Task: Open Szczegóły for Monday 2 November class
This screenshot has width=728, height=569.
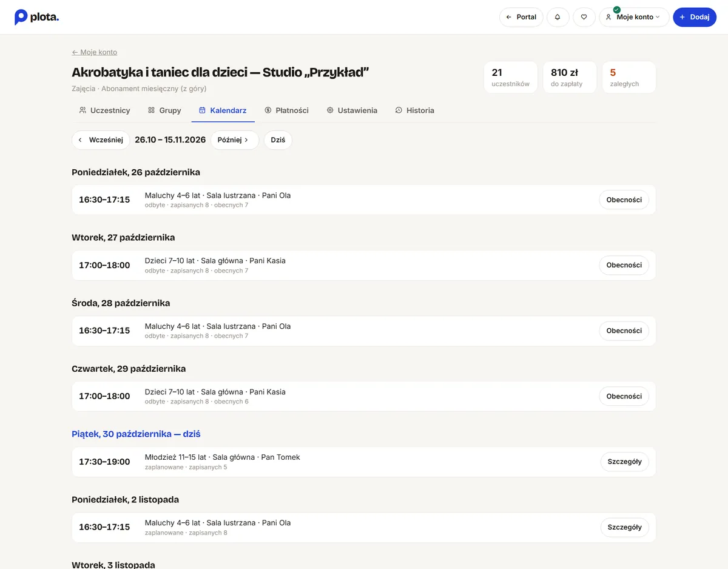Action: (624, 527)
